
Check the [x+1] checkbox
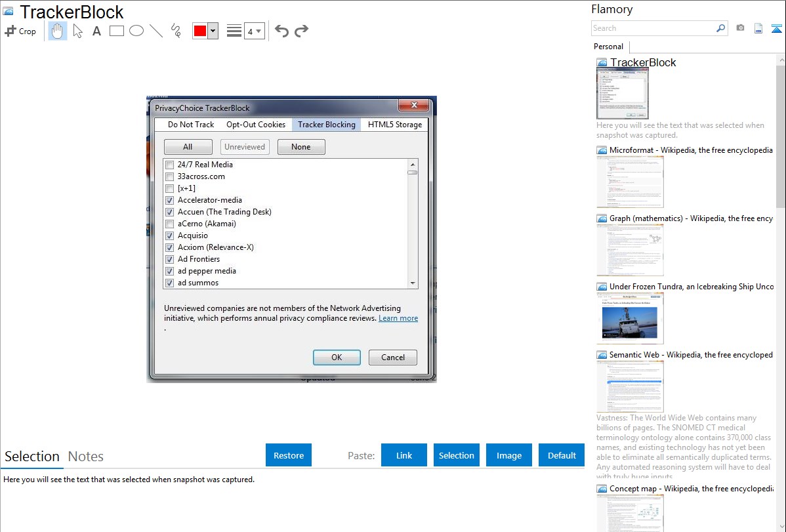[x=170, y=188]
